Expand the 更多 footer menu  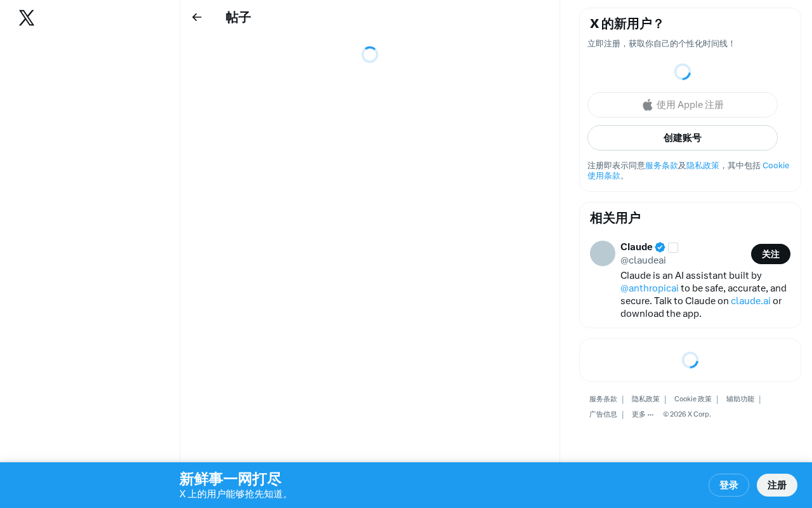643,415
